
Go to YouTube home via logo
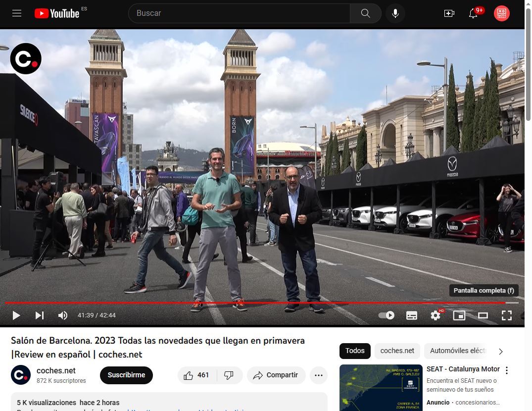[57, 13]
